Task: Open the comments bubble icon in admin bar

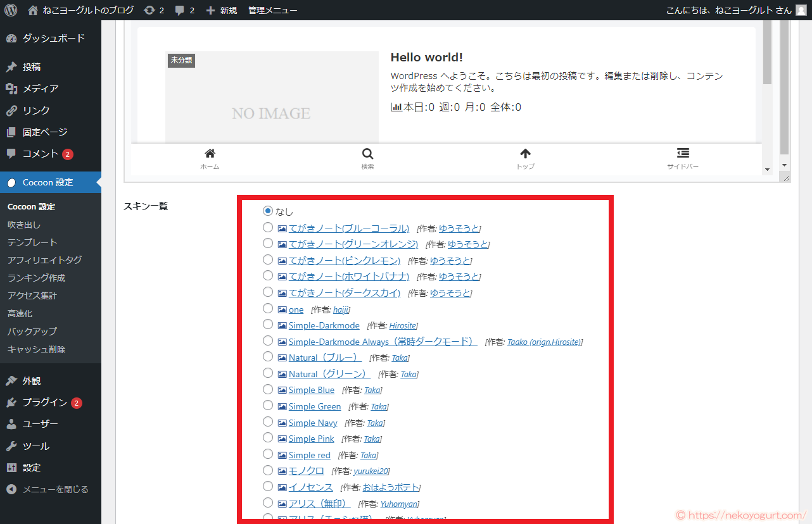Action: tap(180, 10)
